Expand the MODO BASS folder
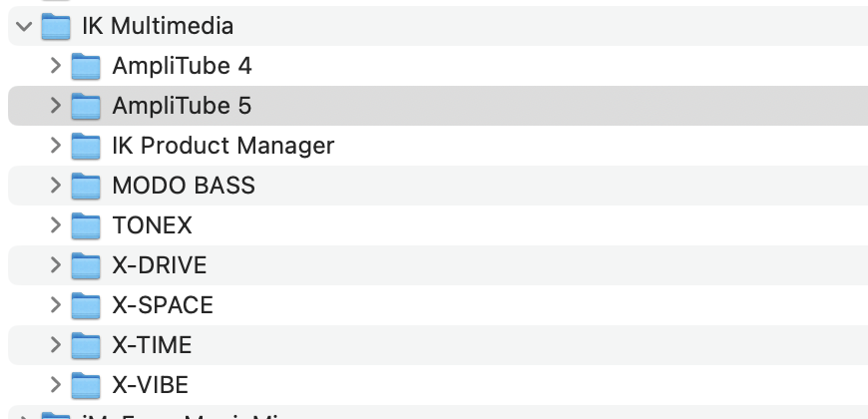Viewport: 868px width, 419px height. (x=56, y=186)
